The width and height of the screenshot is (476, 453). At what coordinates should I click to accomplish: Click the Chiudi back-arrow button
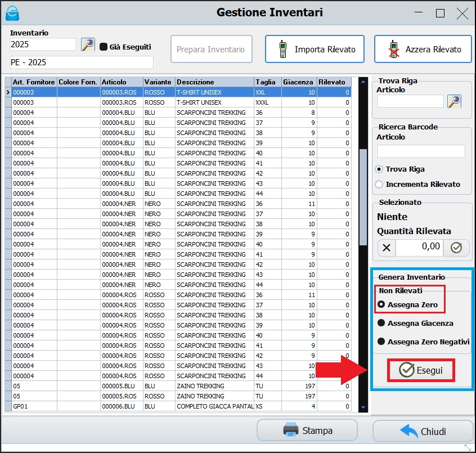pos(423,432)
